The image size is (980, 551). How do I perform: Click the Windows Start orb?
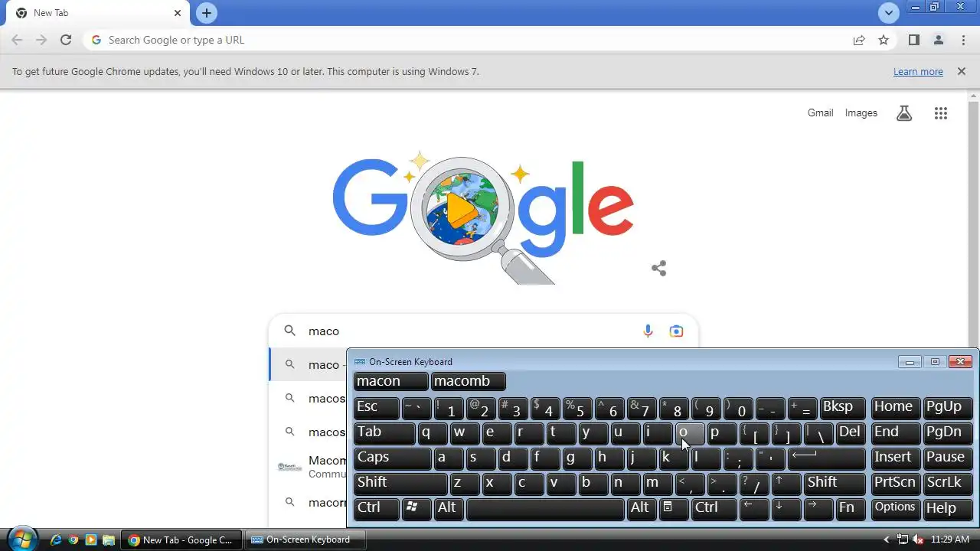pos(21,539)
